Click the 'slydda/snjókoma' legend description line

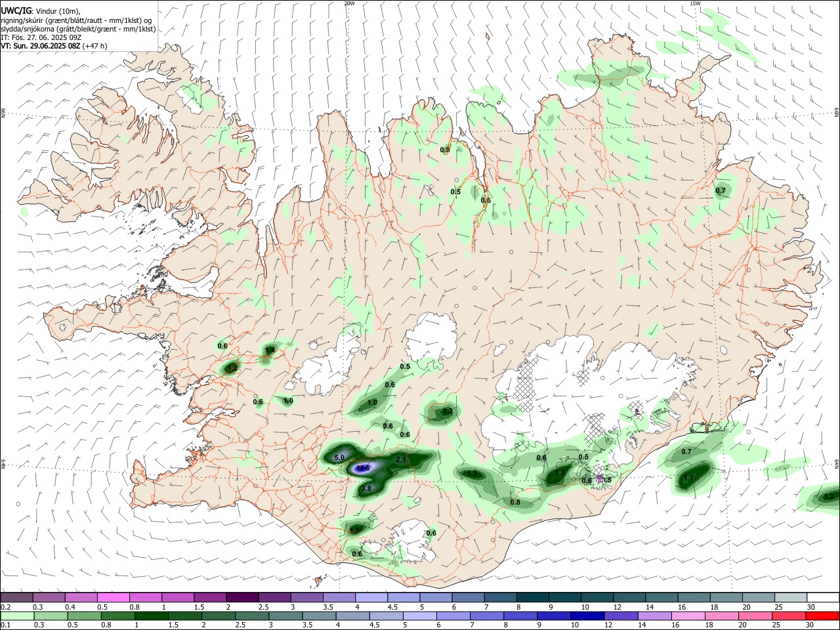(x=78, y=29)
